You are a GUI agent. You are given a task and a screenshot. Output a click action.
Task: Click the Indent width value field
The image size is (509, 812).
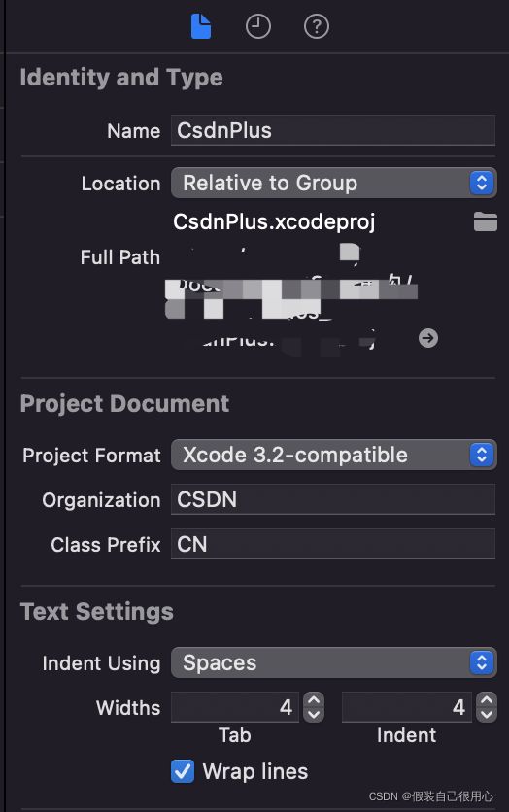tap(407, 707)
